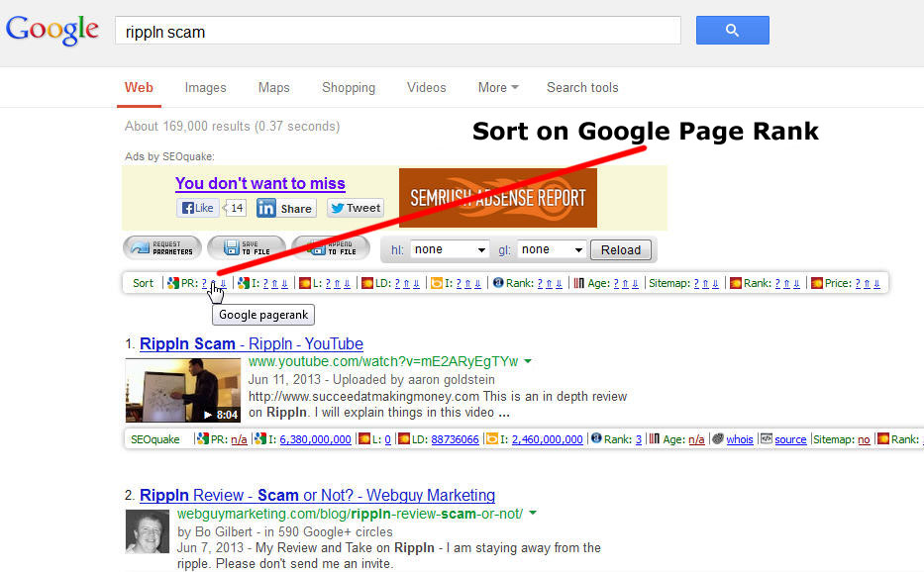Click the Facebook like count 14

(237, 208)
